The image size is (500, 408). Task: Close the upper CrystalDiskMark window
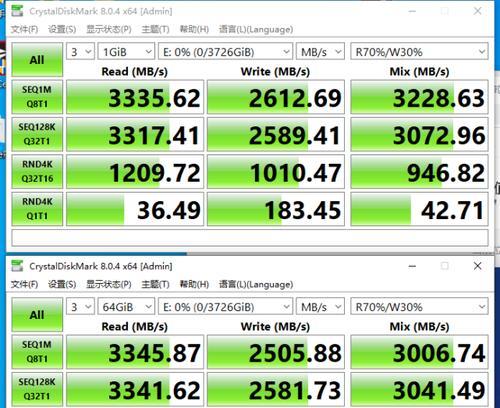[x=477, y=11]
